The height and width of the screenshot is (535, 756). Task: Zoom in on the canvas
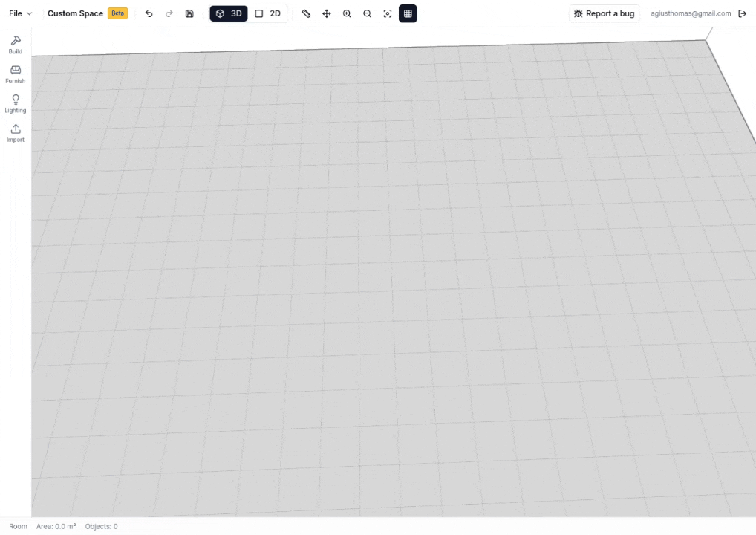[347, 13]
